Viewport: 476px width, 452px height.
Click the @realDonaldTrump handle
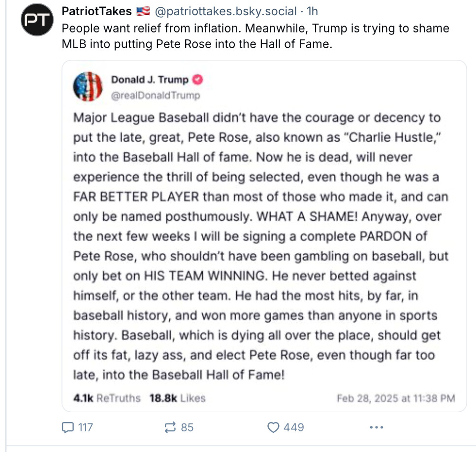click(156, 95)
